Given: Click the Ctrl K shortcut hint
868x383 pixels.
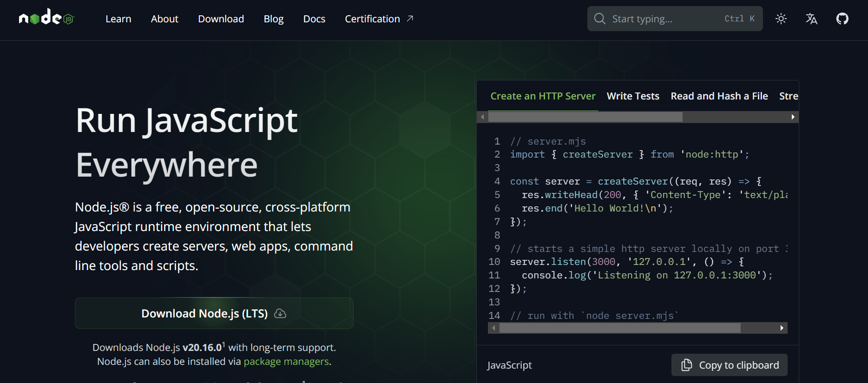Looking at the screenshot, I should 740,19.
